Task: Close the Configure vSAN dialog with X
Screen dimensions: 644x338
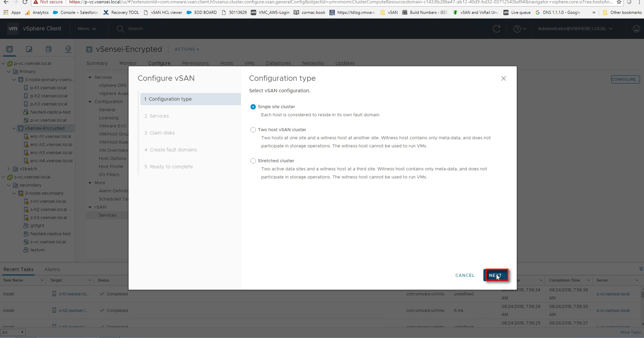Action: tap(503, 78)
